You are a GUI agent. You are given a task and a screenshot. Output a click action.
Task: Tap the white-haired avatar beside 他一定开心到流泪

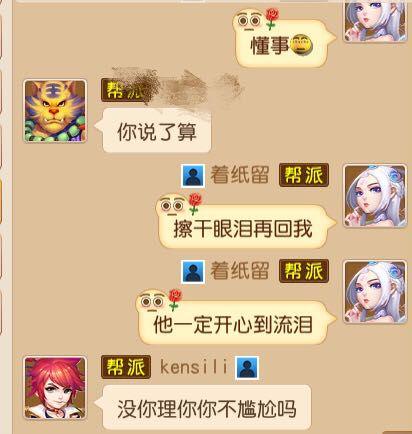point(375,292)
